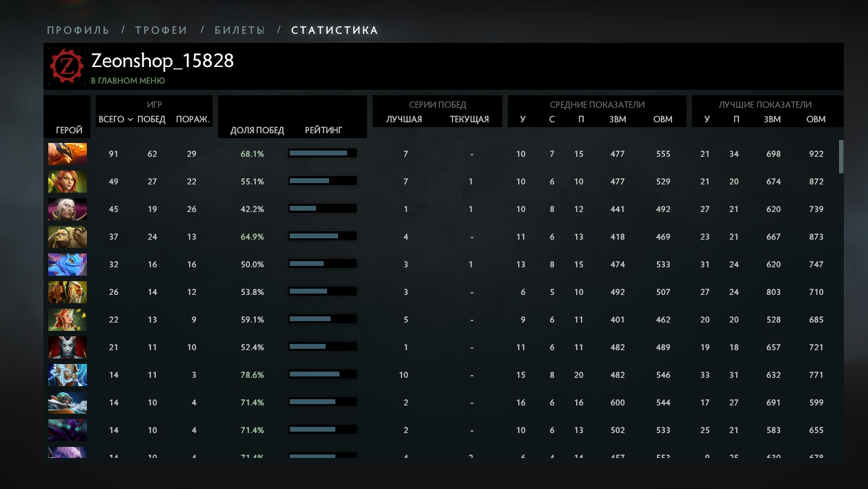Click the 50.0% win rate cell
This screenshot has width=868, height=489.
click(x=253, y=265)
